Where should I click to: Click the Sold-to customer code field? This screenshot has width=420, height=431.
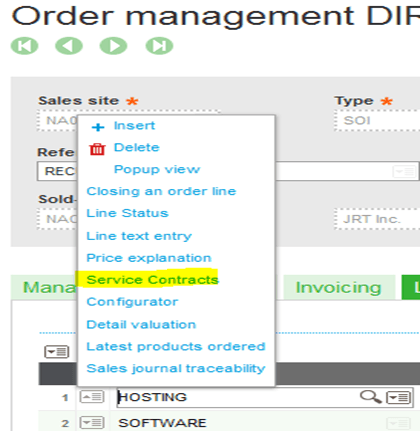57,219
